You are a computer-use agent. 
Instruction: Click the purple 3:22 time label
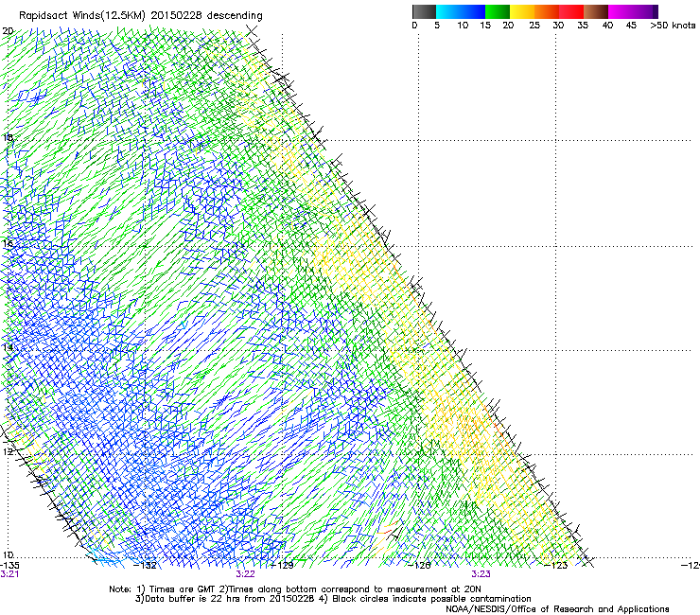(x=246, y=574)
